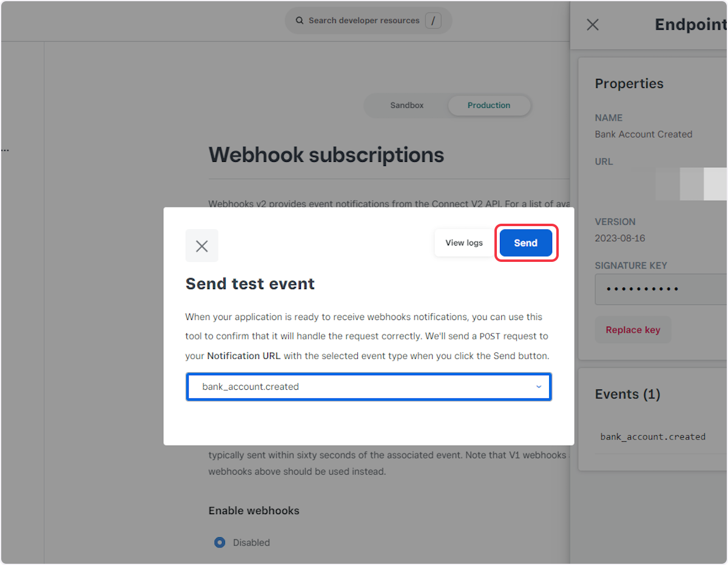Open View logs for the endpoint
This screenshot has width=728, height=565.
[463, 242]
